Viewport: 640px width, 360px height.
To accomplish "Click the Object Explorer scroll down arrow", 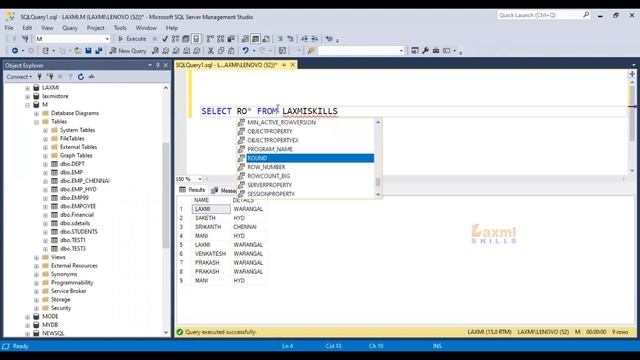I will tap(166, 332).
